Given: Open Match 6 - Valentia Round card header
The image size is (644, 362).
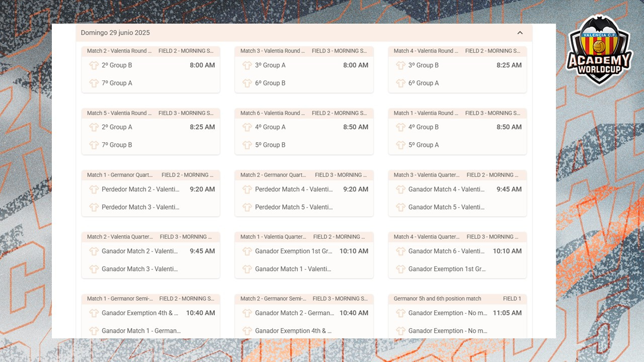Looking at the screenshot, I should pos(304,113).
